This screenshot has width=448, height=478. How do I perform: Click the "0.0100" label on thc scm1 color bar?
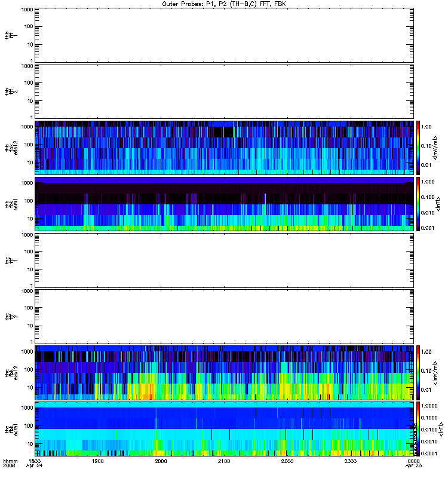tap(429, 430)
